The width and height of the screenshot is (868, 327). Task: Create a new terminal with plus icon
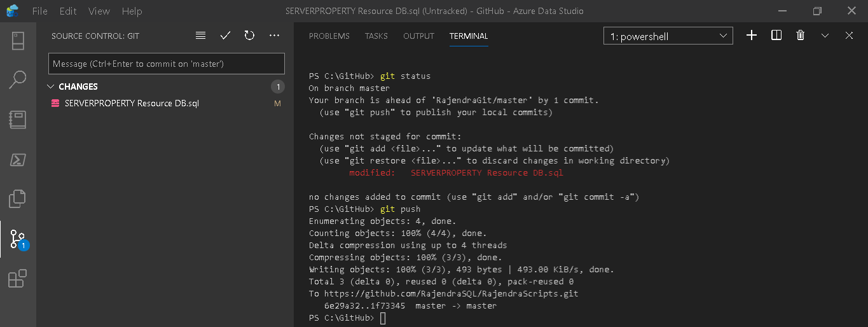752,36
